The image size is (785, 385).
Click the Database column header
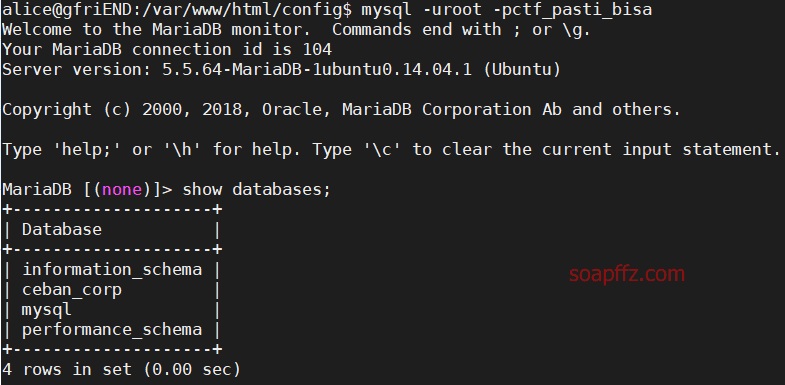[x=62, y=230]
